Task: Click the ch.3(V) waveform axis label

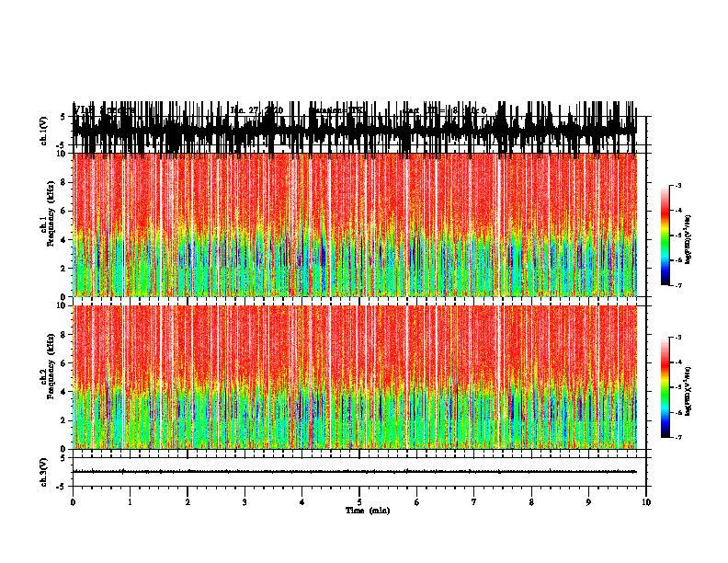Action: click(x=44, y=472)
